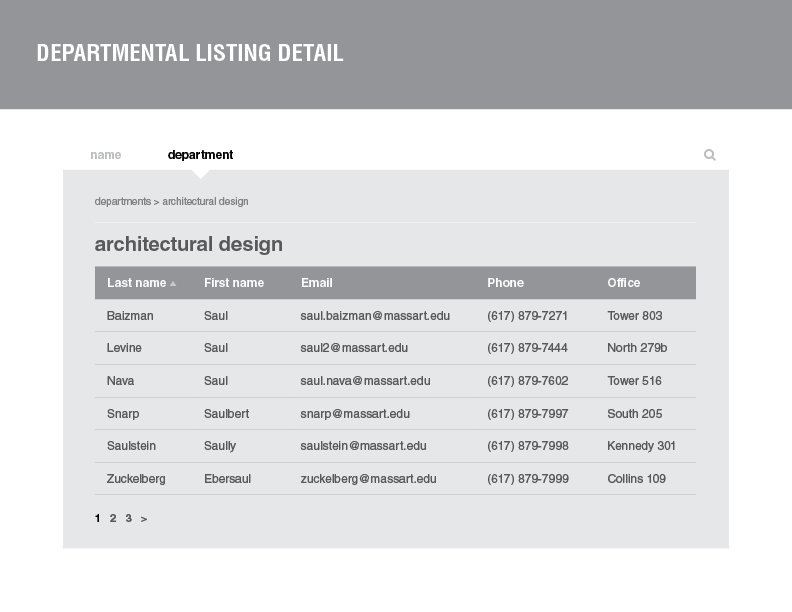
Task: Switch to the name tab
Action: (x=106, y=155)
